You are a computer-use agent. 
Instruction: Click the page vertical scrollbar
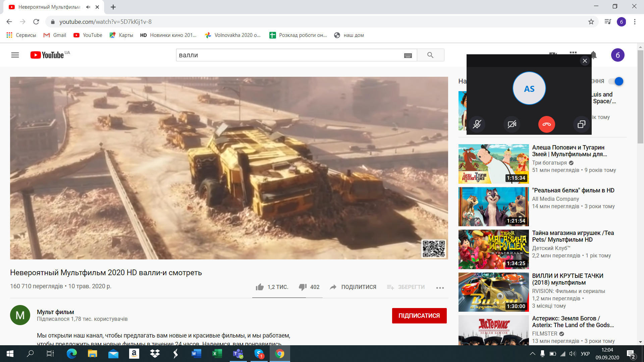click(640, 97)
